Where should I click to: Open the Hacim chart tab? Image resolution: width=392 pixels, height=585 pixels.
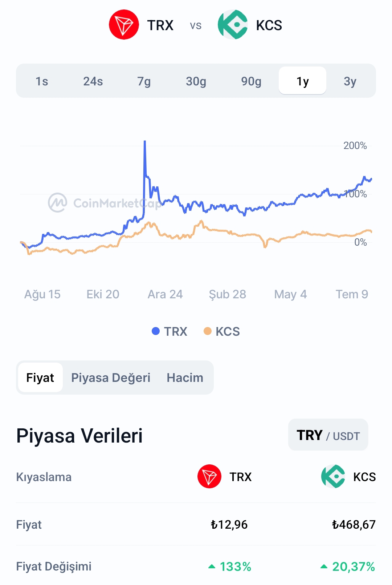[x=185, y=378]
